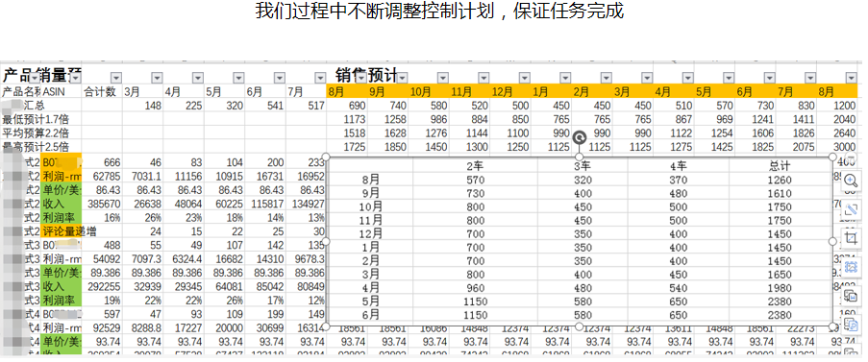Click the image matting icon on sidebar
868x362 pixels.
click(852, 267)
